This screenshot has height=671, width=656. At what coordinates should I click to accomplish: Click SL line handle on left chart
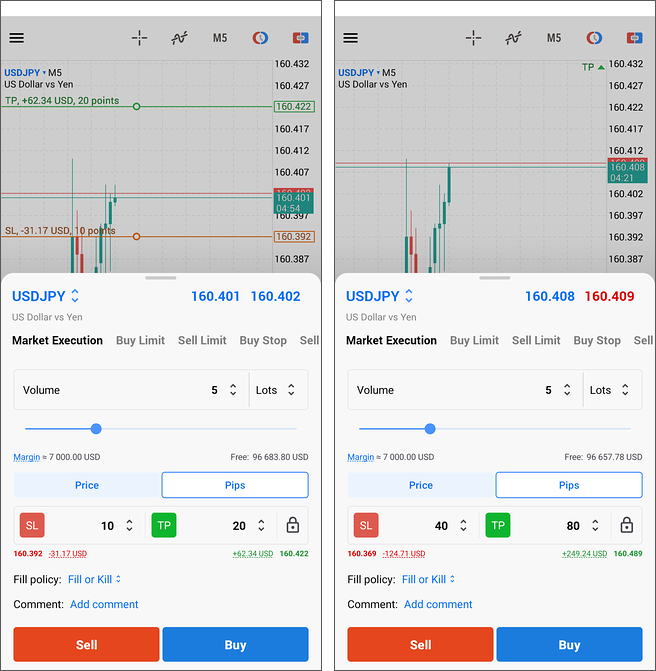coord(137,237)
